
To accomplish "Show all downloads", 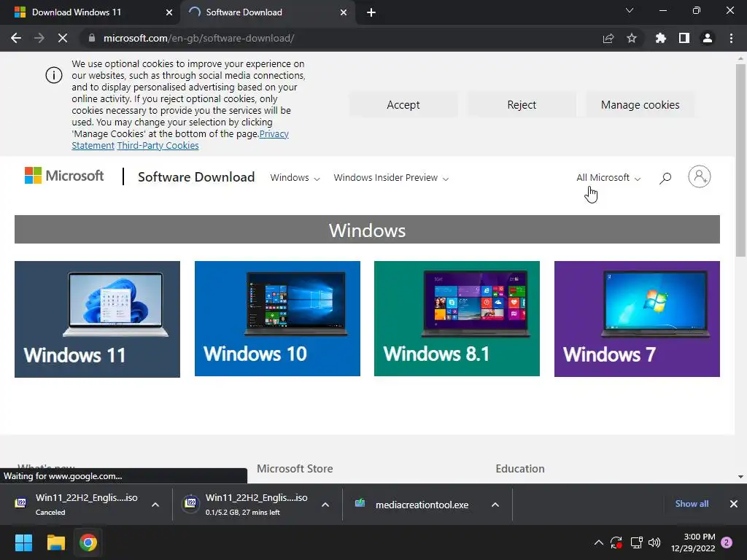I will coord(692,504).
